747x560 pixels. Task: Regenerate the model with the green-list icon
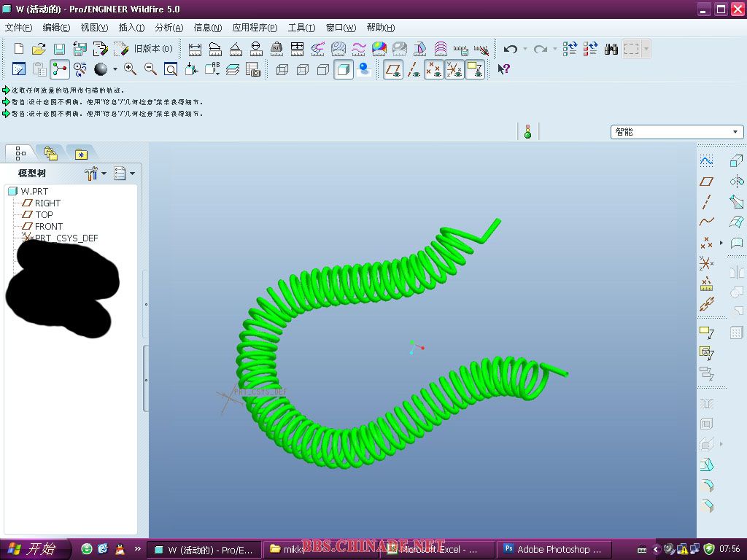pyautogui.click(x=570, y=49)
